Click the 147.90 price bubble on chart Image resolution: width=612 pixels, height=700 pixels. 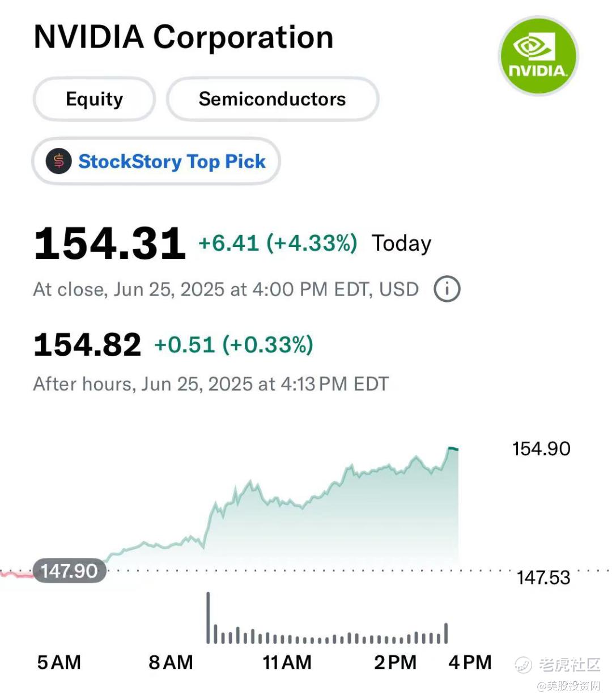[69, 571]
